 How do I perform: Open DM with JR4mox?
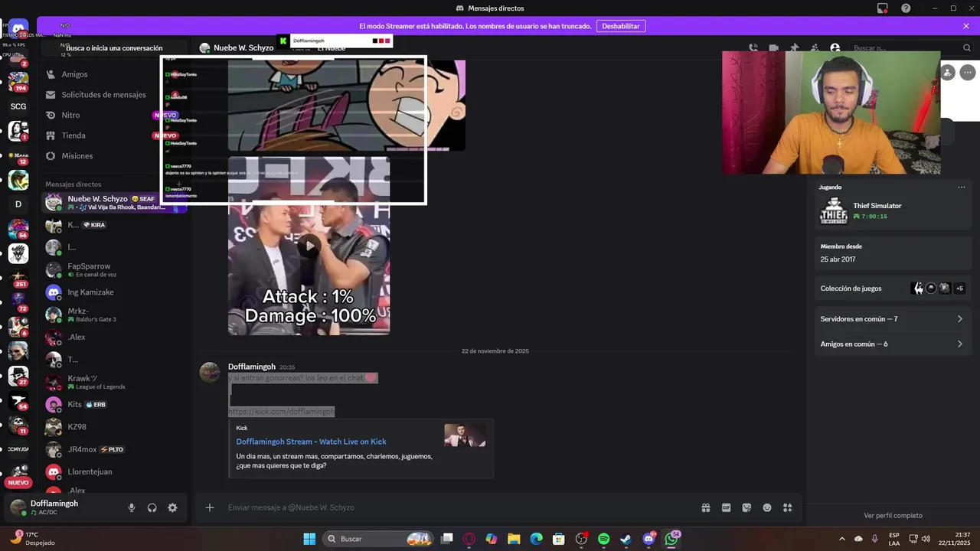point(113,449)
